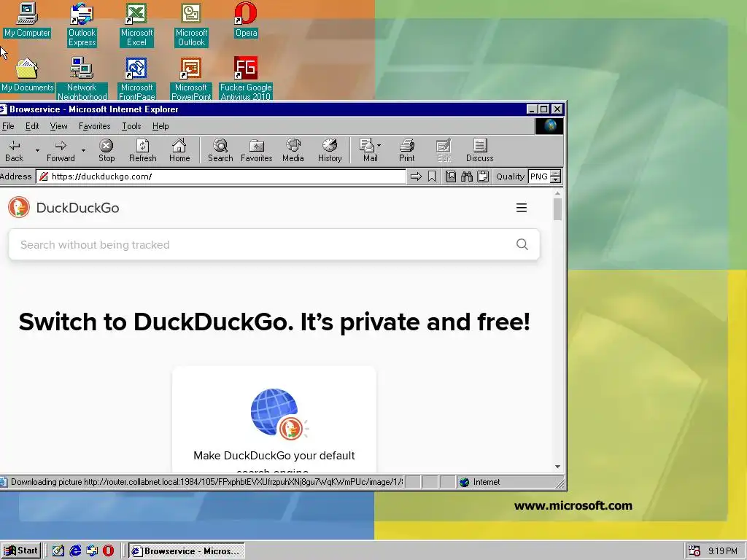Viewport: 747px width, 560px height.
Task: Show browsing History panel
Action: click(330, 150)
